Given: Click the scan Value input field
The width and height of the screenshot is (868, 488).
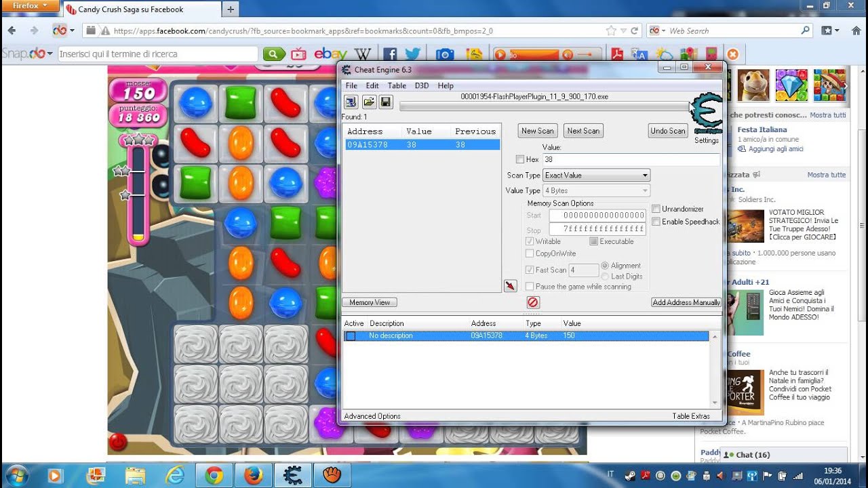Looking at the screenshot, I should (x=631, y=159).
